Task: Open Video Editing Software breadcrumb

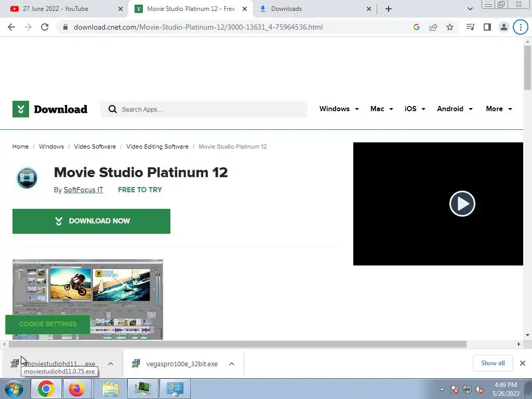Action: [157, 147]
